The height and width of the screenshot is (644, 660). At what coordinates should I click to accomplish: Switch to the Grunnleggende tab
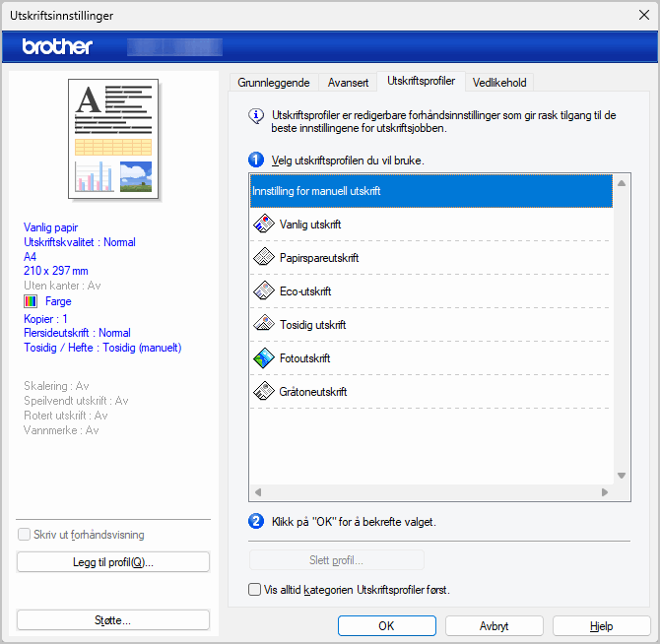[274, 83]
